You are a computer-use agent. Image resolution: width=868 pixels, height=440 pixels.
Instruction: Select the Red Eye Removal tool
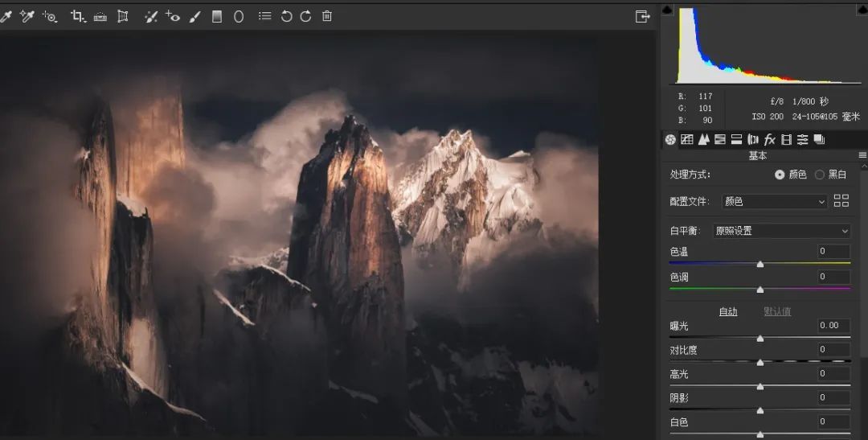173,17
